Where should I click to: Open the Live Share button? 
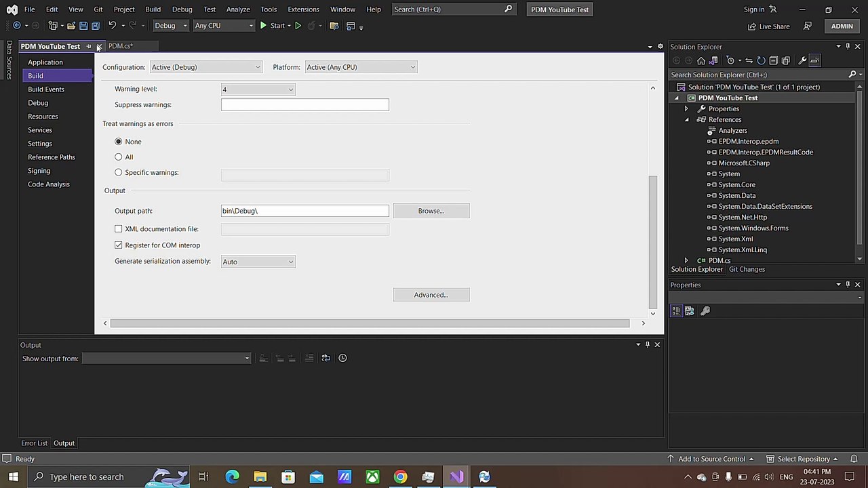[x=769, y=26]
